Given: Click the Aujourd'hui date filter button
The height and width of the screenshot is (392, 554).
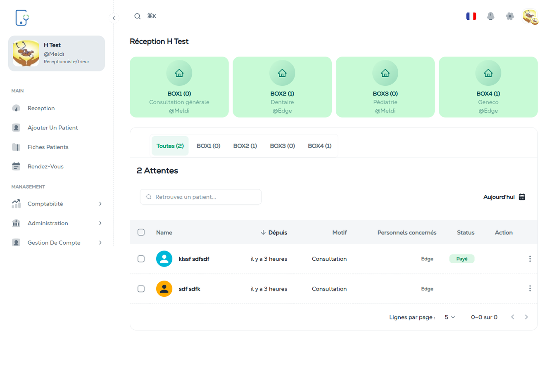Looking at the screenshot, I should point(504,197).
